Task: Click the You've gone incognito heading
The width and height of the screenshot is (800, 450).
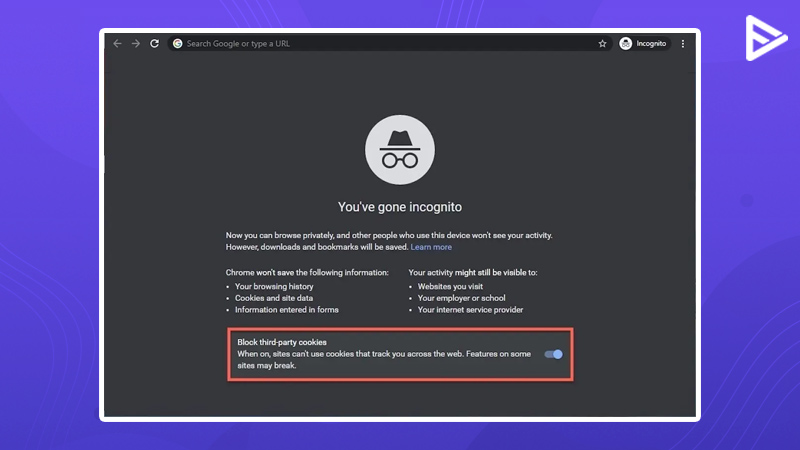Action: [x=400, y=207]
